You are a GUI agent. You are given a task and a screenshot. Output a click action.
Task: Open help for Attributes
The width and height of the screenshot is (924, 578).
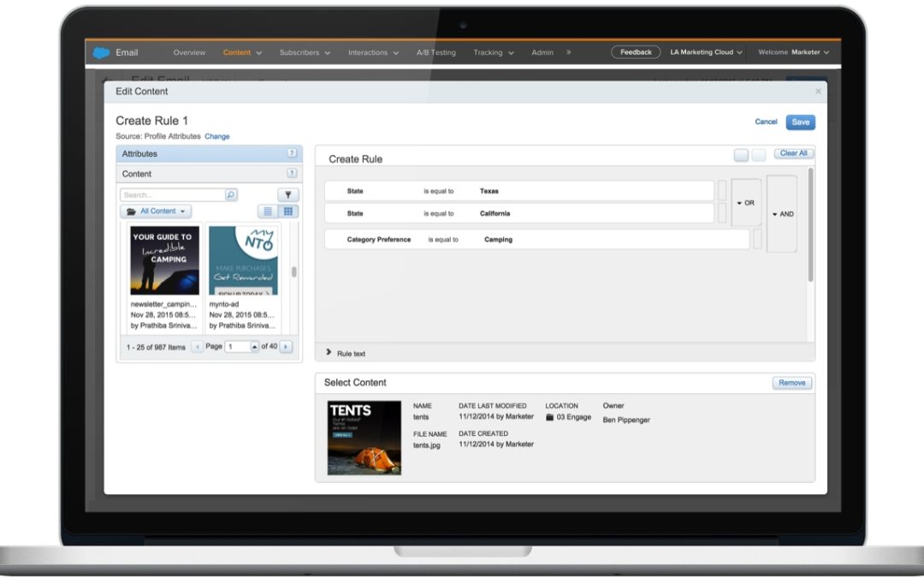tap(292, 153)
